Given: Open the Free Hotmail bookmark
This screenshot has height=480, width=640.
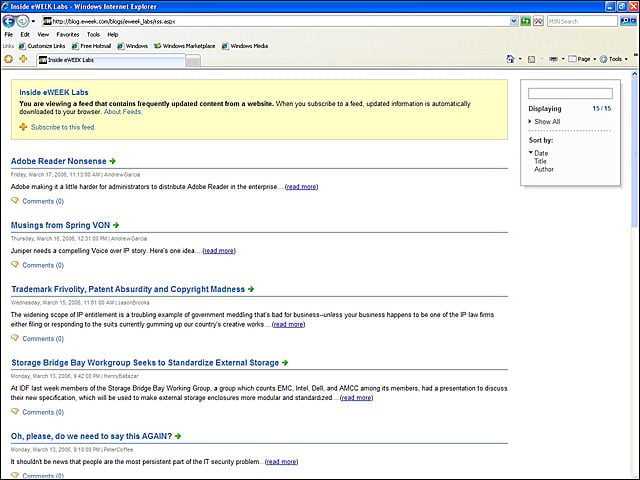Looking at the screenshot, I should click(x=91, y=46).
